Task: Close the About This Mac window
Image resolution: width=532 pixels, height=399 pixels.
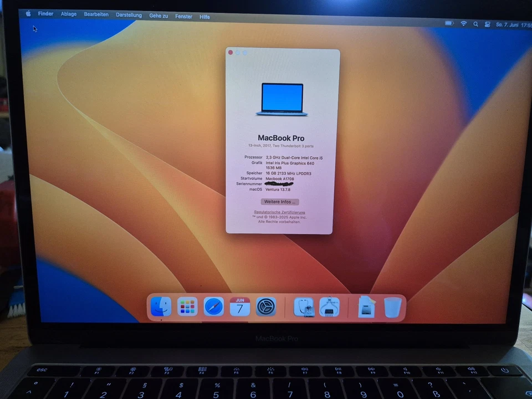Action: click(231, 52)
